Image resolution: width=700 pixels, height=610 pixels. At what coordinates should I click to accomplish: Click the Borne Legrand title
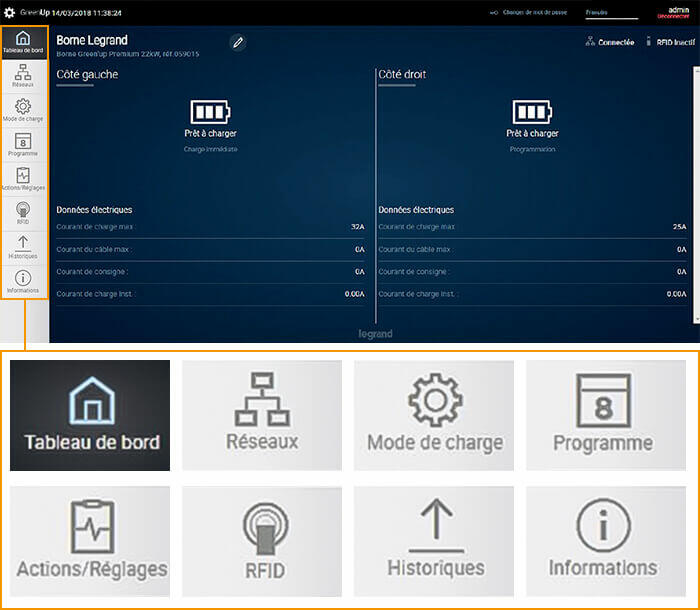click(92, 40)
